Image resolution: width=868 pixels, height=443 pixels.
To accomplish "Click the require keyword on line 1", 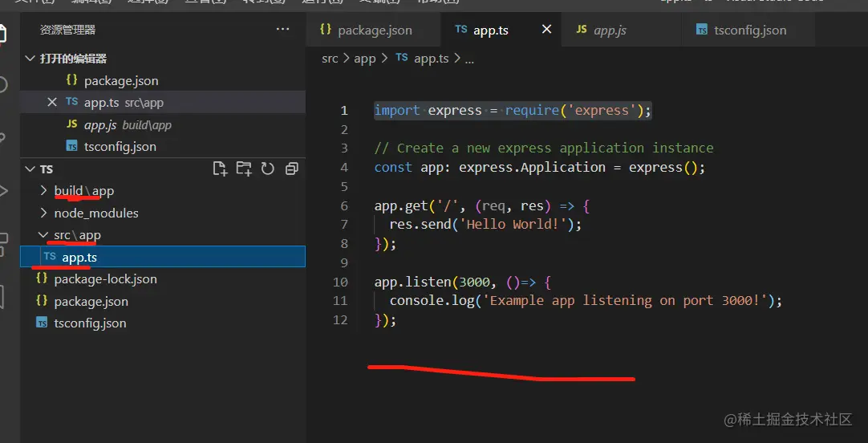I will click(532, 111).
